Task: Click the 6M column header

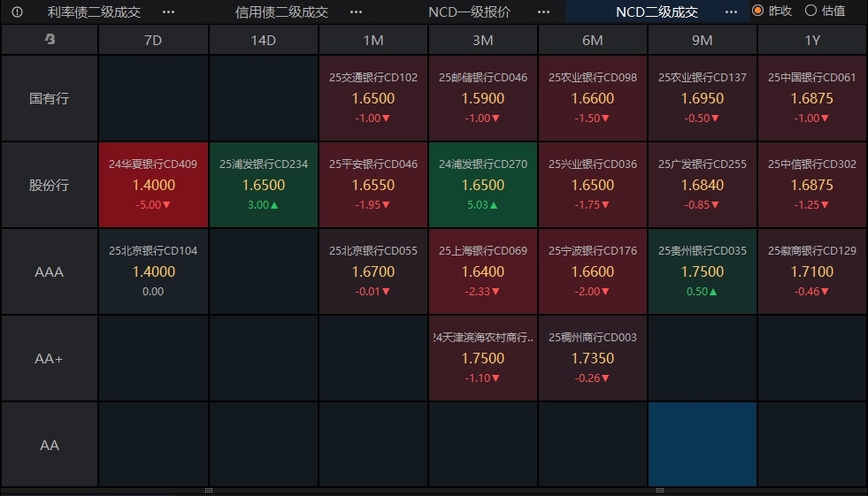Action: tap(592, 40)
